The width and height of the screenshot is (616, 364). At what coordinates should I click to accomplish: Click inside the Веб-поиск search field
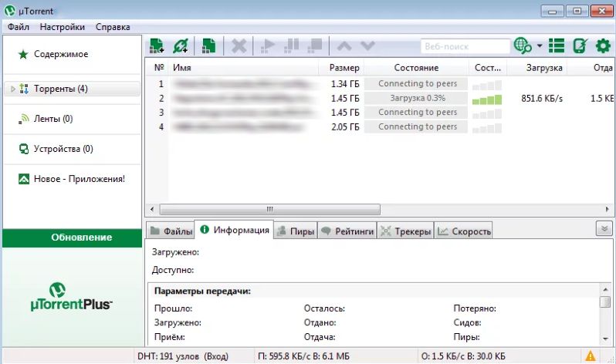(x=465, y=46)
